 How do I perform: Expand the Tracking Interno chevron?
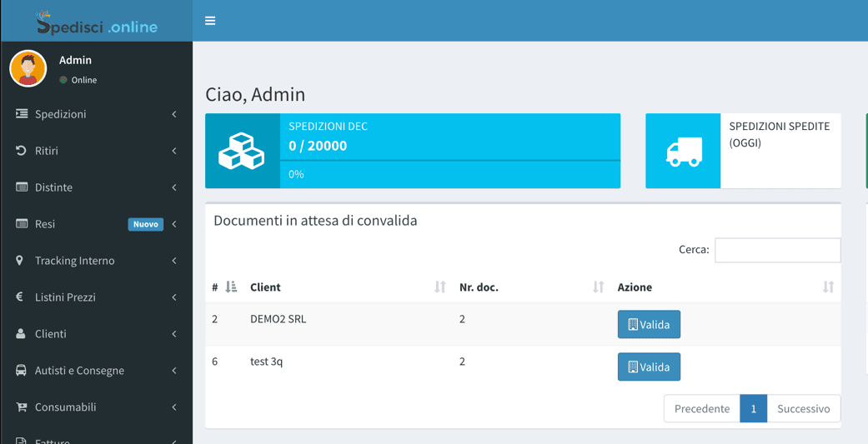[x=173, y=261]
